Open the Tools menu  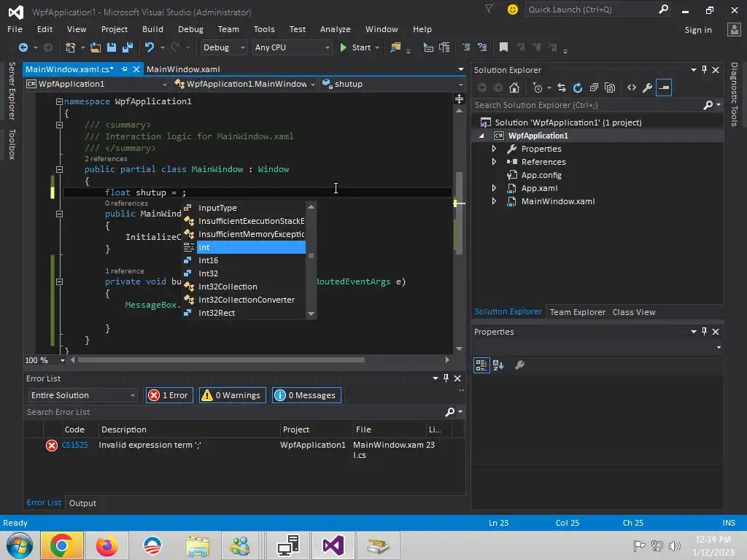(264, 29)
